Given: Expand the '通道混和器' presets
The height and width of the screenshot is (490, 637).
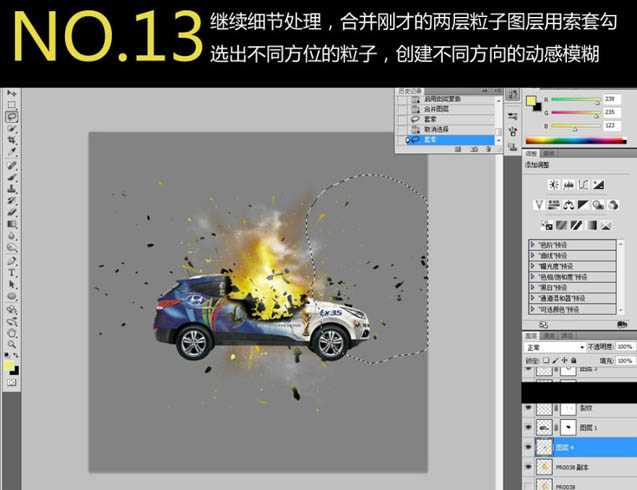Looking at the screenshot, I should [x=533, y=298].
